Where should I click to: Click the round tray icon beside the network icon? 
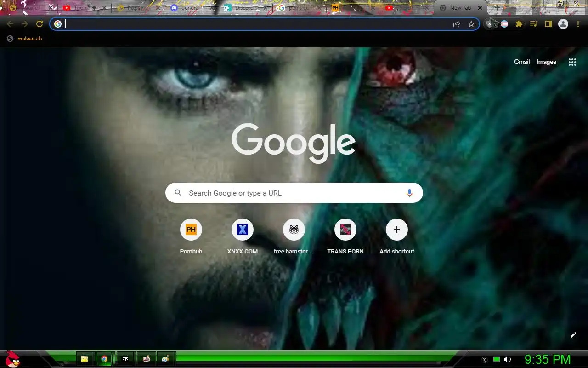point(485,359)
